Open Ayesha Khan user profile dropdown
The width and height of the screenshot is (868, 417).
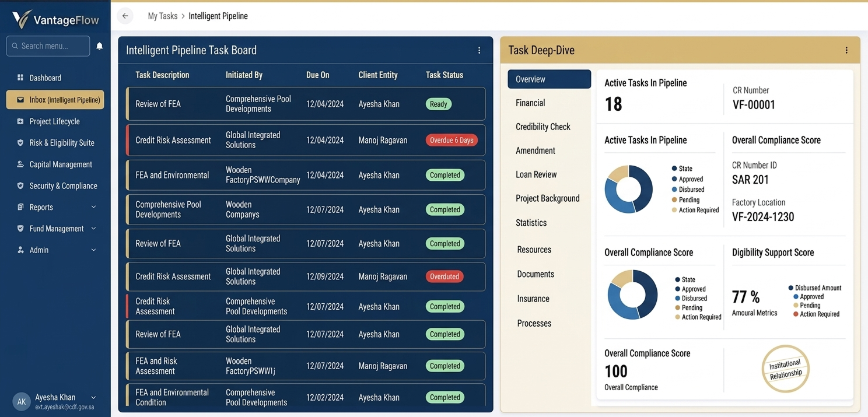point(93,398)
